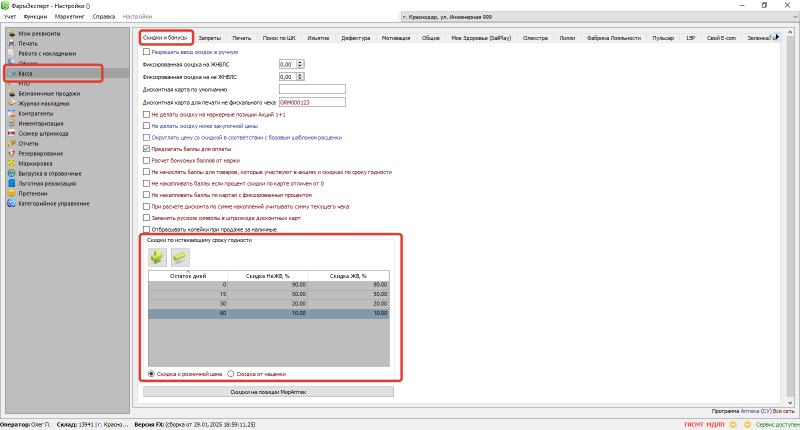This screenshot has width=800, height=430.
Task: Click the green plus add-row icon
Action: pyautogui.click(x=158, y=257)
